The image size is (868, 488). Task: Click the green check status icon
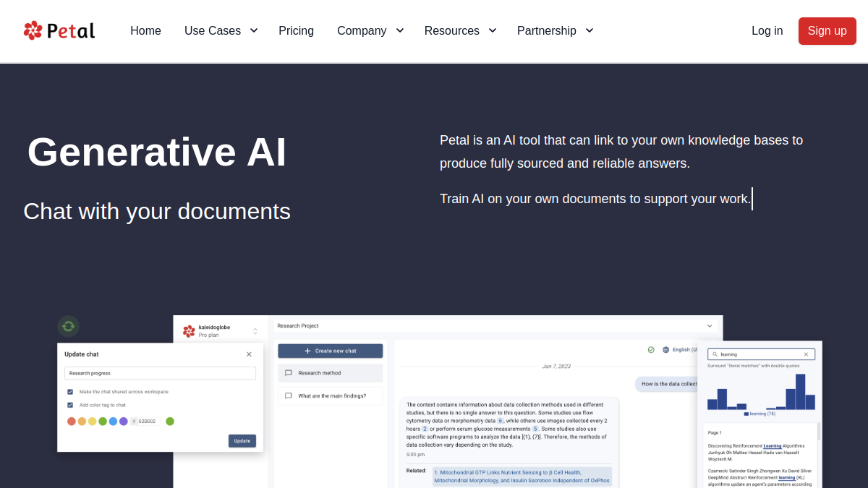(651, 350)
